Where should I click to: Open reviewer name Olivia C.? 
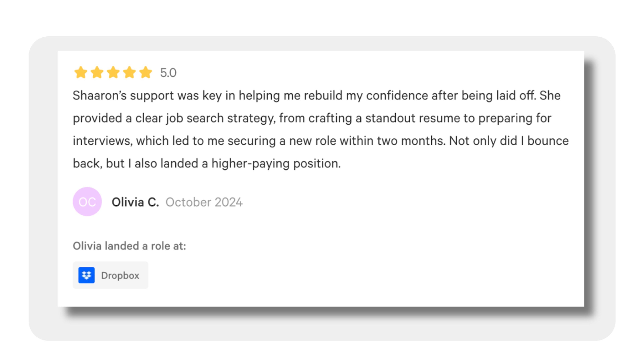[x=135, y=202]
